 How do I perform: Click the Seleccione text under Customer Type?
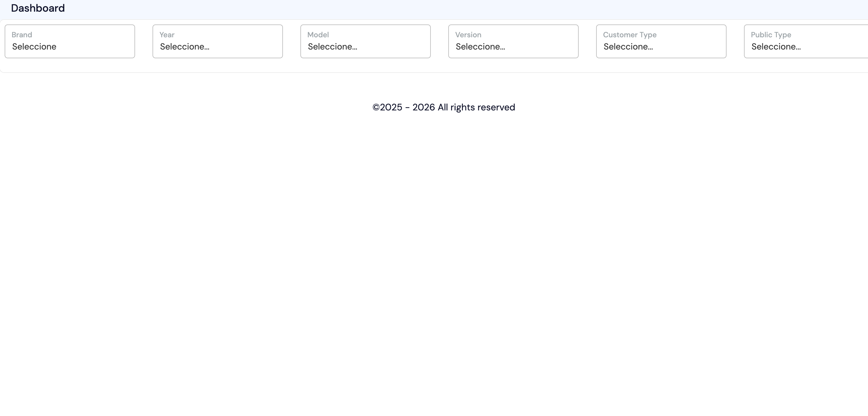[628, 47]
